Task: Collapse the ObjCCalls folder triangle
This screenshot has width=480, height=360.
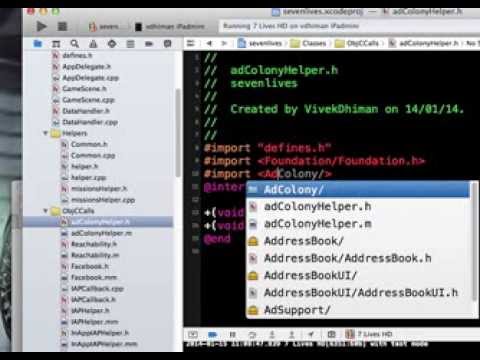Action: [x=46, y=211]
